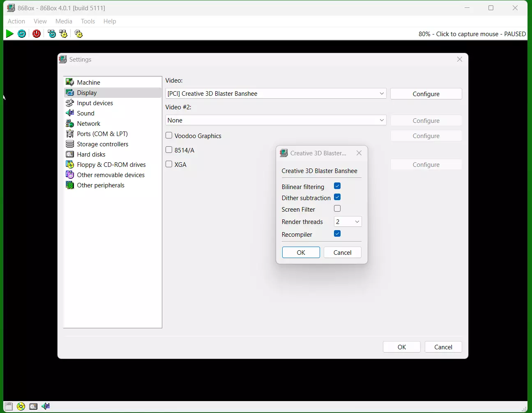Uncheck Dither subtraction option
Viewport: 532px width, 413px height.
(x=337, y=197)
